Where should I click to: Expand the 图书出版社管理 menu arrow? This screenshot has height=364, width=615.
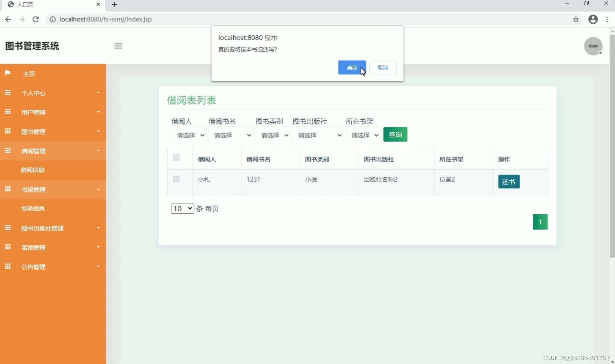click(98, 228)
